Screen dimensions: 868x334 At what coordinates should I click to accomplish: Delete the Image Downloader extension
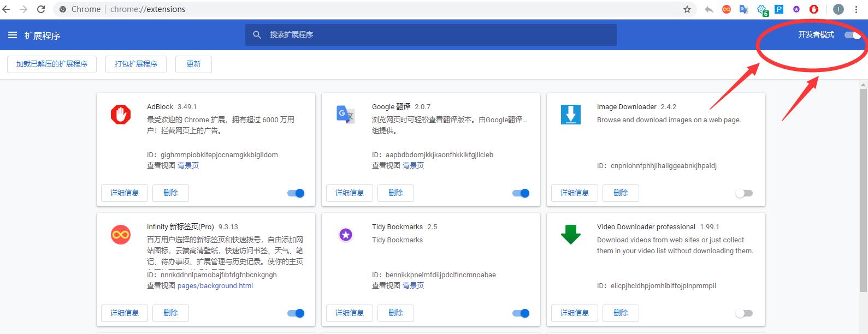pos(621,193)
